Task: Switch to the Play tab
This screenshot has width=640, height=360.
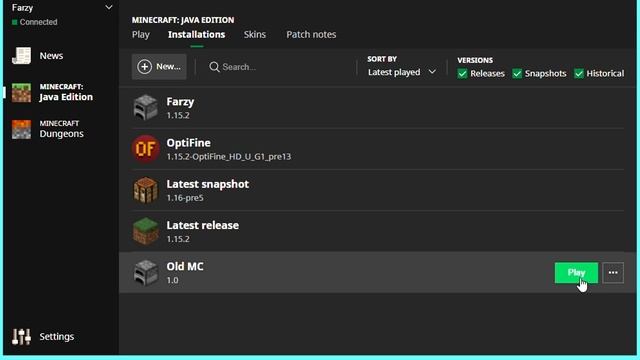Action: pyautogui.click(x=141, y=35)
